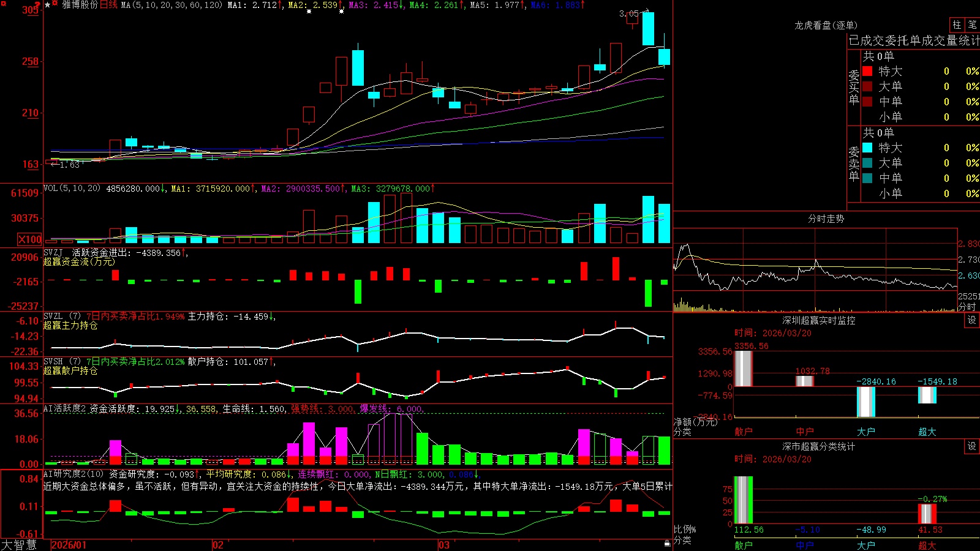Click the white asterisk marker below MA3 label

click(341, 12)
